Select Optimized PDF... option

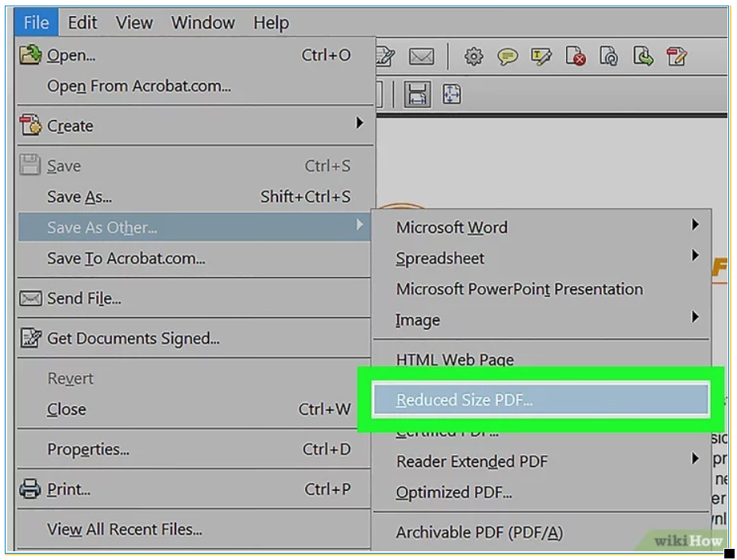point(542,492)
